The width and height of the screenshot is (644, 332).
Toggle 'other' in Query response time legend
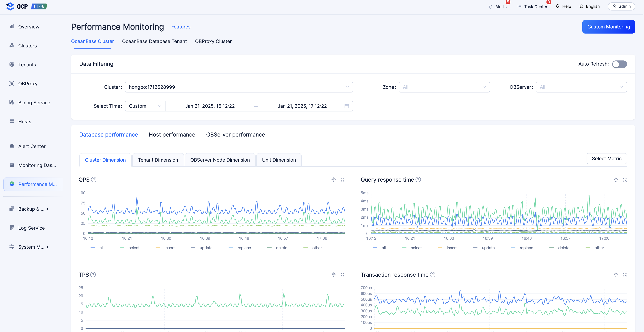pos(595,248)
